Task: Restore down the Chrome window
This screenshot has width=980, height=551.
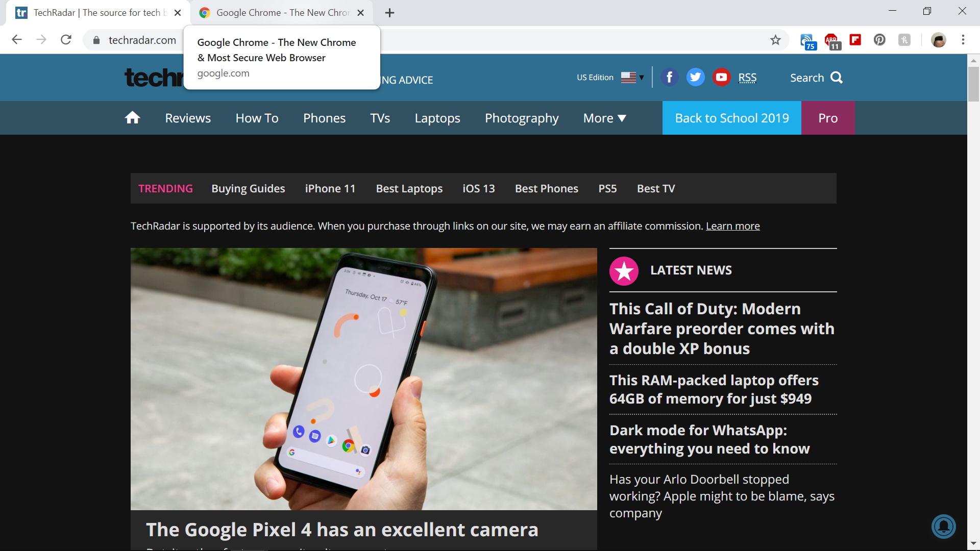Action: pyautogui.click(x=927, y=11)
